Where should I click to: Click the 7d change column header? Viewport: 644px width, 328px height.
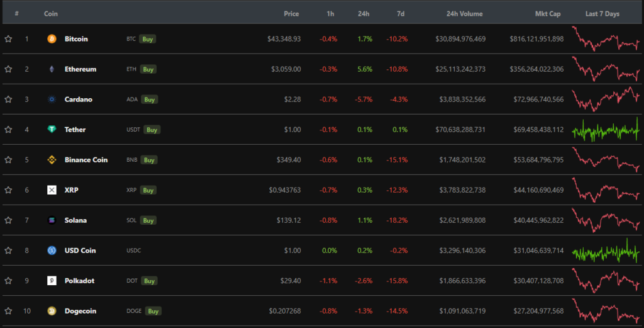click(399, 14)
